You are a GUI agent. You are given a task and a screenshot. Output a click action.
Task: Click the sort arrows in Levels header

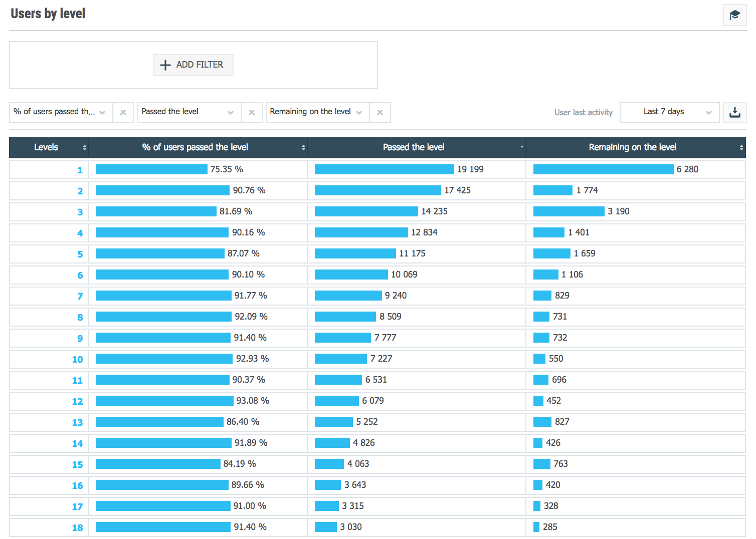(x=84, y=148)
